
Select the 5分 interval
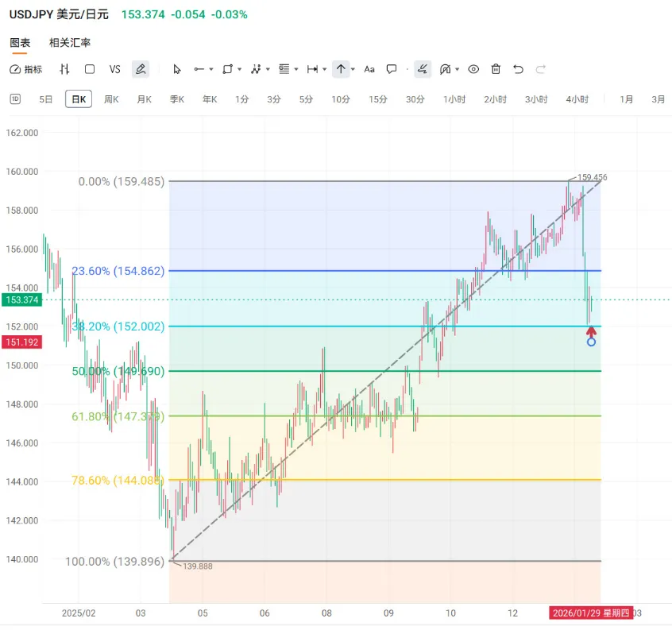(306, 99)
